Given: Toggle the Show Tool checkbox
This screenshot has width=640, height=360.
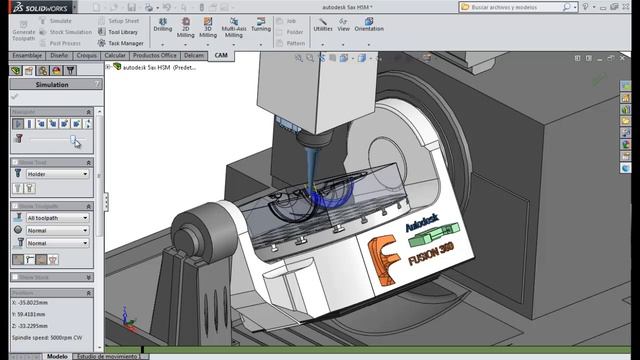Looking at the screenshot, I should [15, 162].
